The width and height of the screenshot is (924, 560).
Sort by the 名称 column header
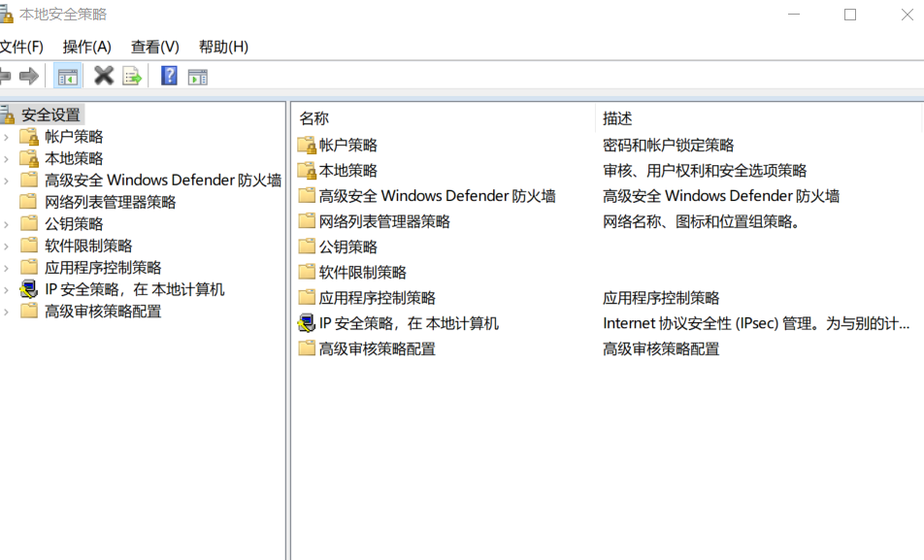click(x=444, y=117)
